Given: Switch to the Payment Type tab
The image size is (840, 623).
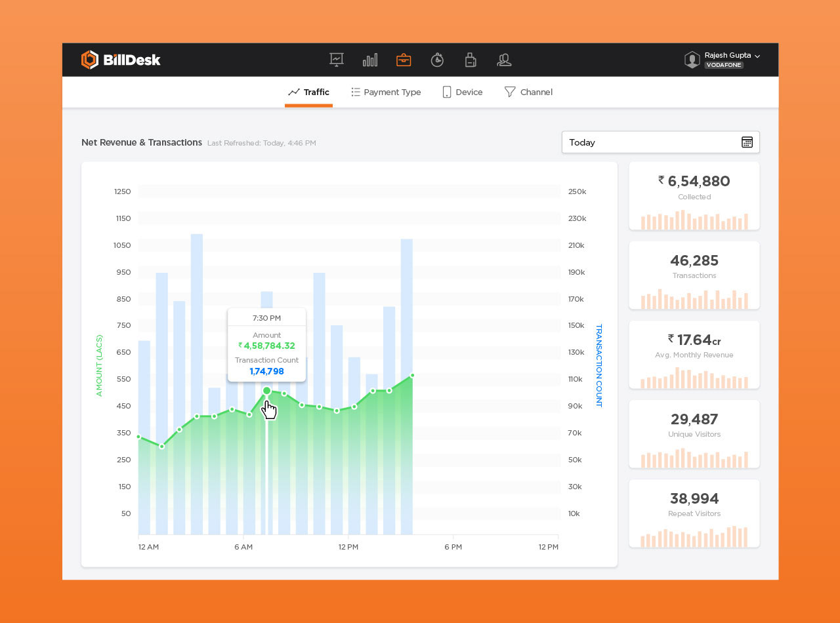Looking at the screenshot, I should pyautogui.click(x=386, y=92).
